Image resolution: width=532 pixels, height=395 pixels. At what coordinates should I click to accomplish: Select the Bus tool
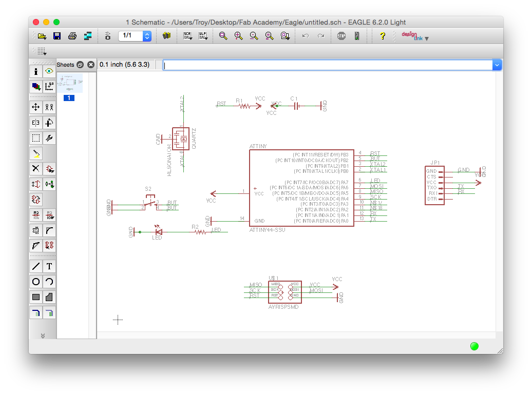pos(36,312)
